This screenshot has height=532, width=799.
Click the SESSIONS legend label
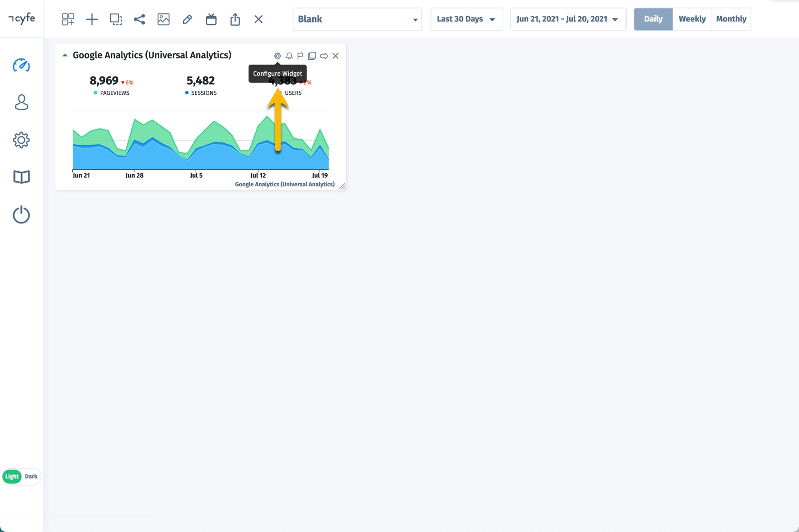[204, 93]
